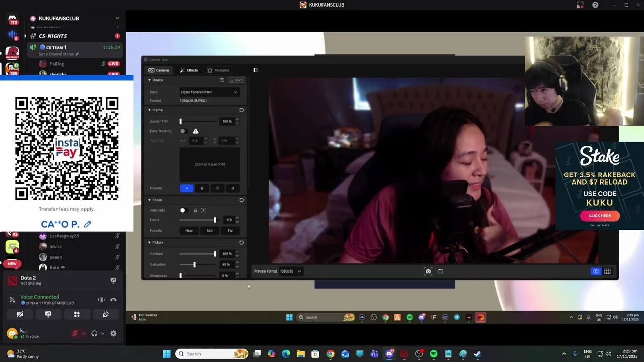Image resolution: width=644 pixels, height=362 pixels.
Task: Reset the Frame section settings
Action: coord(242,110)
